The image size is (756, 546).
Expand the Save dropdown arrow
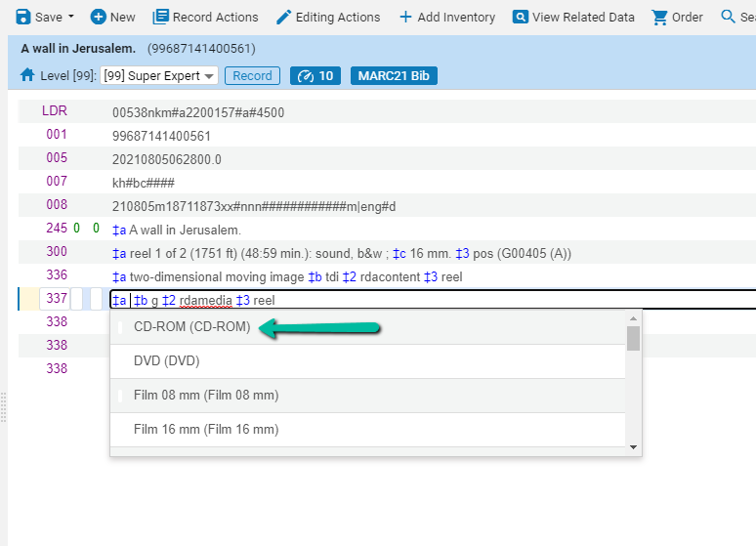pos(71,17)
